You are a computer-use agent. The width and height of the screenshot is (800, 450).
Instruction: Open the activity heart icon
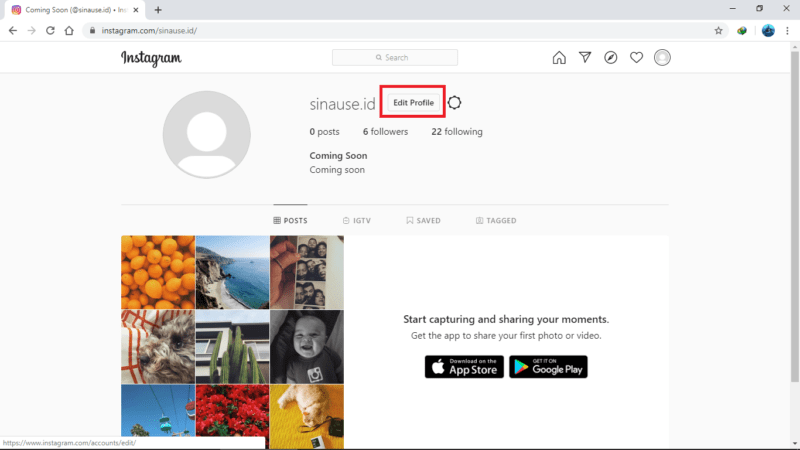[x=636, y=58]
